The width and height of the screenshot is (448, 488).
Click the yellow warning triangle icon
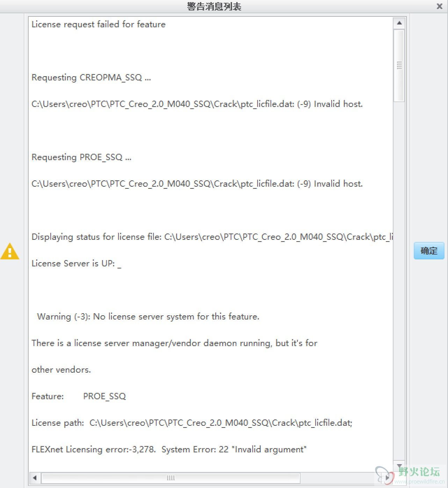[x=10, y=251]
